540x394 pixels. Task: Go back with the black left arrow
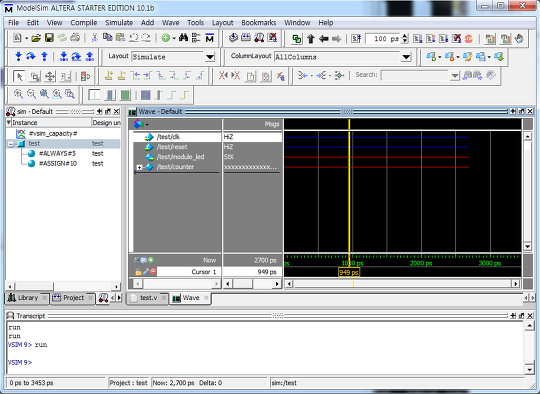pyautogui.click(x=323, y=39)
